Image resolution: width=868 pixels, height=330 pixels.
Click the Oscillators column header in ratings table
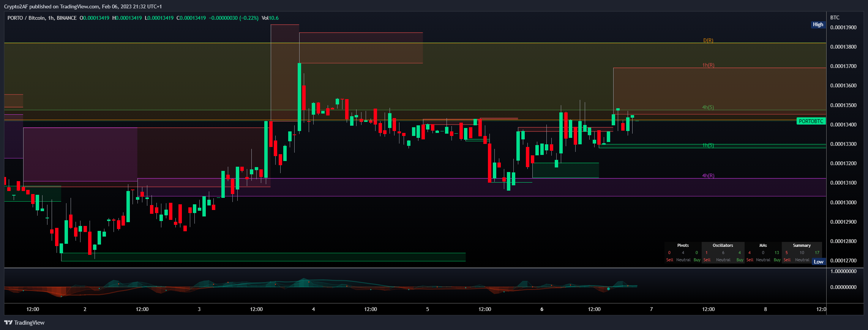pos(723,245)
